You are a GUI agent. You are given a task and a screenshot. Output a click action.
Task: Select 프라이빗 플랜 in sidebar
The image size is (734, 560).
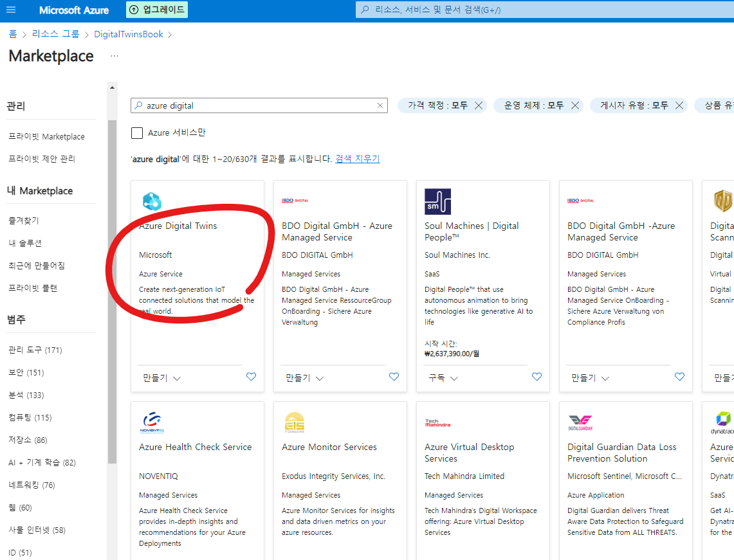coord(33,288)
